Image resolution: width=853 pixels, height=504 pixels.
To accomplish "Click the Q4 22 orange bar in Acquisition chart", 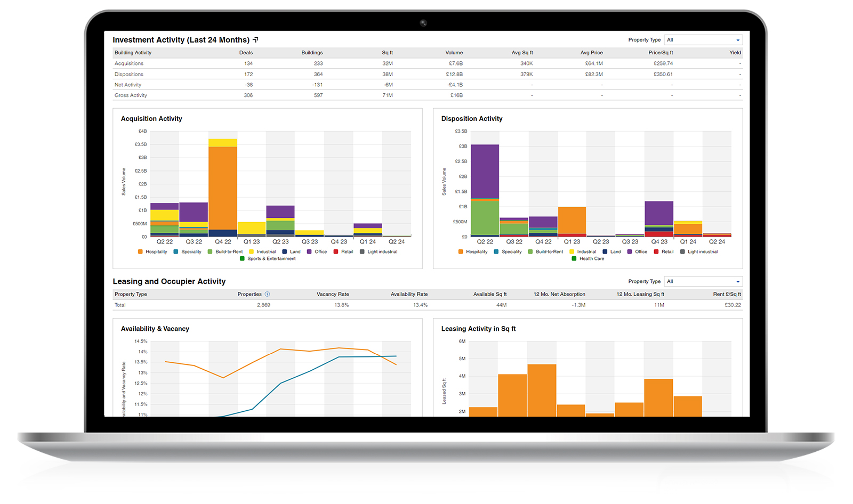I will pos(223,188).
